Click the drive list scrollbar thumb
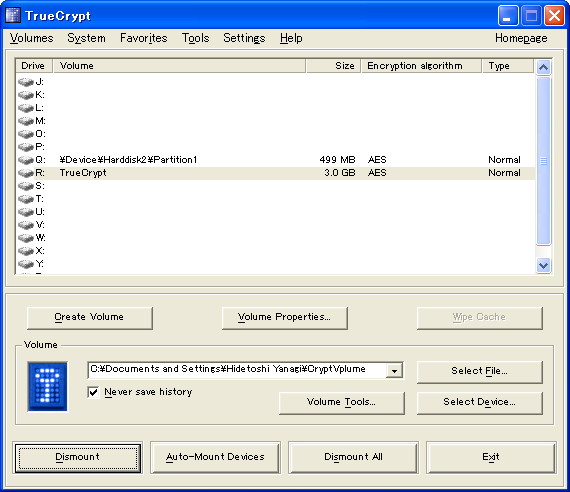 click(543, 161)
